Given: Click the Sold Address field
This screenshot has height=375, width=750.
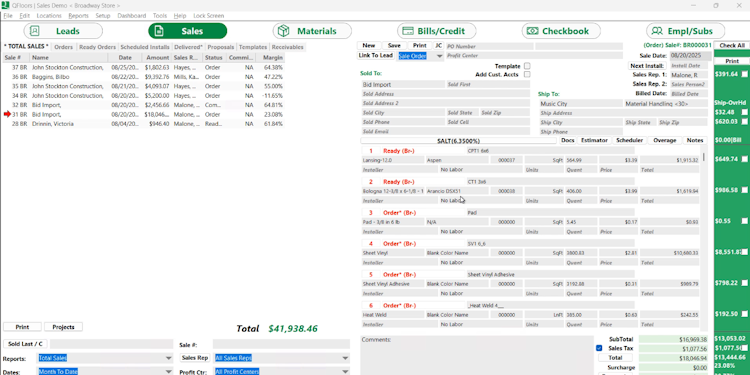Looking at the screenshot, I should [x=445, y=94].
